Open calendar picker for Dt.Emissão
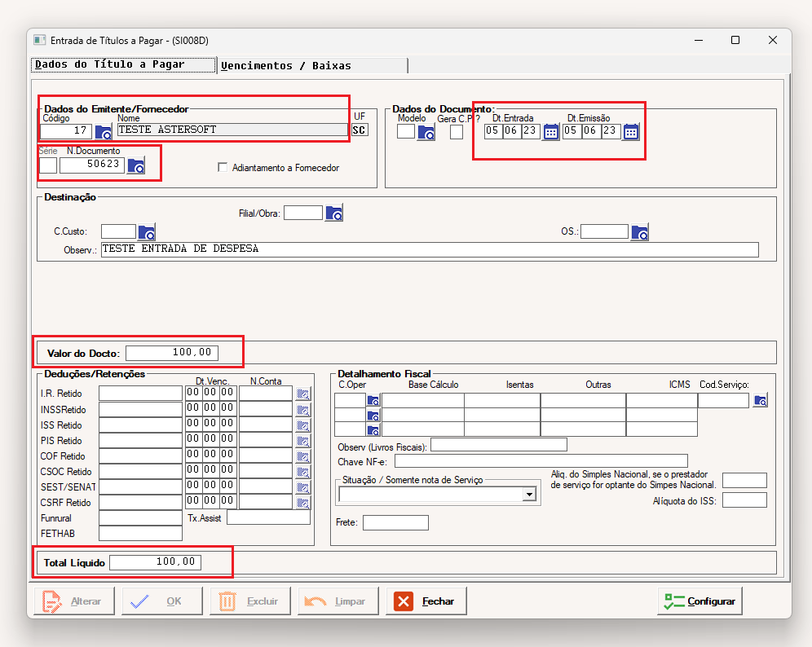 coord(631,132)
